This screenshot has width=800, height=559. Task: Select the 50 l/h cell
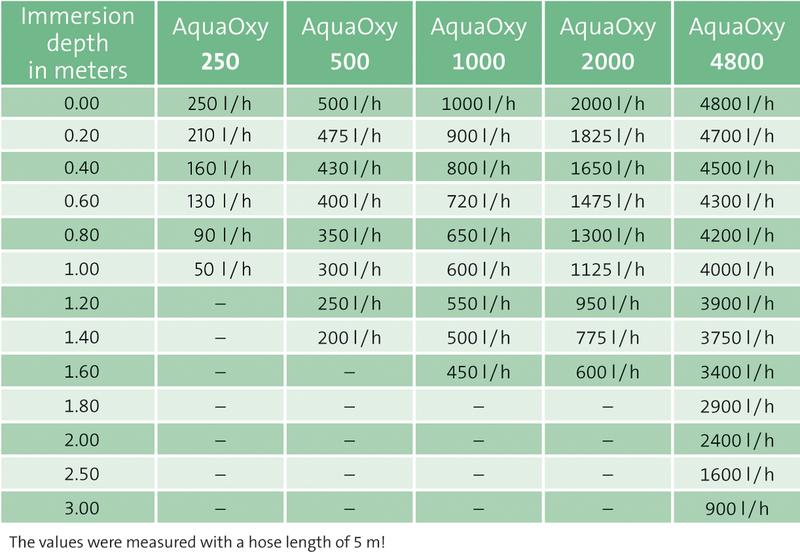point(220,269)
